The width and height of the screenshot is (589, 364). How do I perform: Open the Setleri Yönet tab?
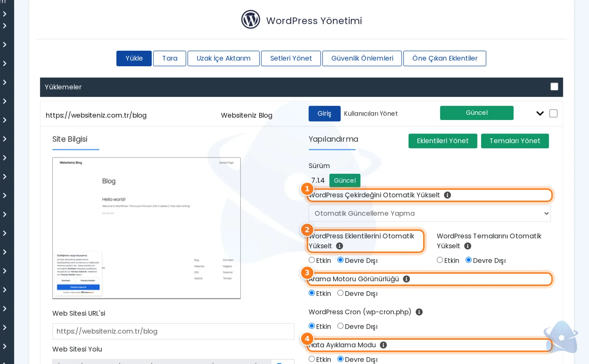(291, 59)
